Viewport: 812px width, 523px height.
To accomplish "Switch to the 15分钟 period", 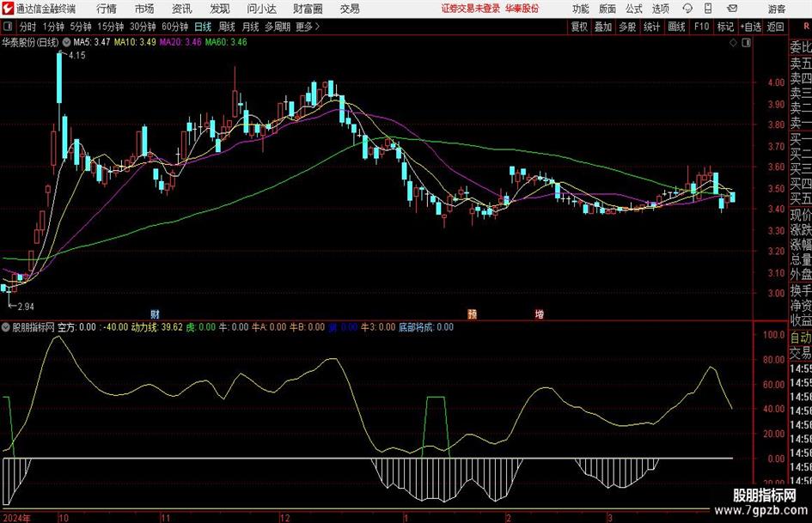I will [111, 27].
